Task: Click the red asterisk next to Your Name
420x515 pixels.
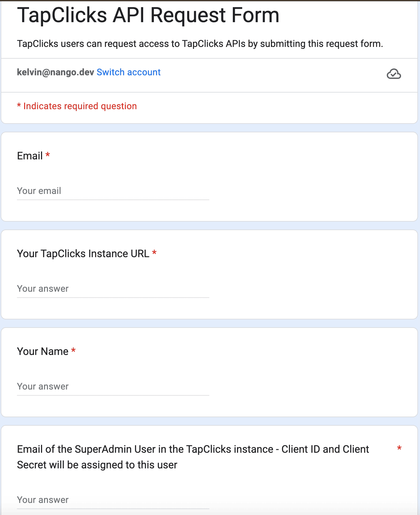Action: coord(73,350)
